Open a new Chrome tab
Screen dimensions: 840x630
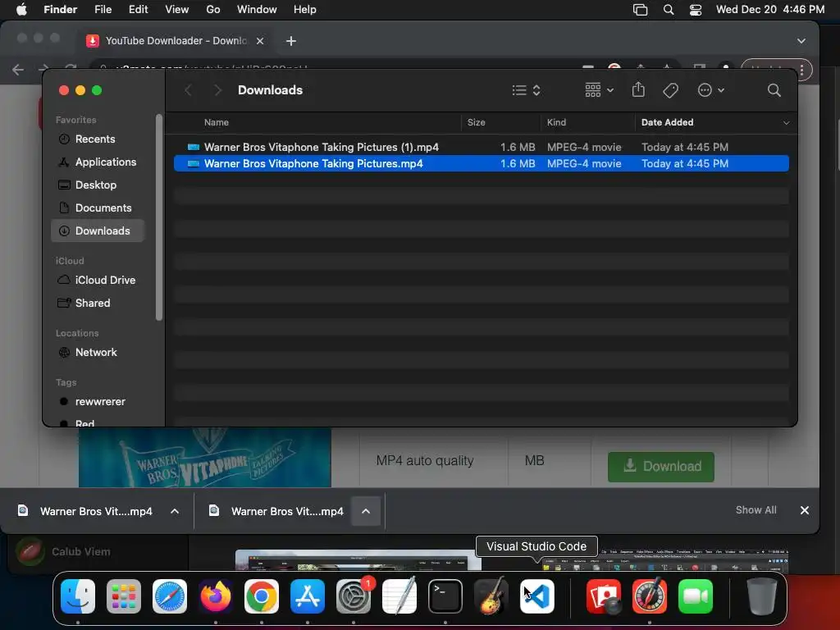pyautogui.click(x=291, y=41)
